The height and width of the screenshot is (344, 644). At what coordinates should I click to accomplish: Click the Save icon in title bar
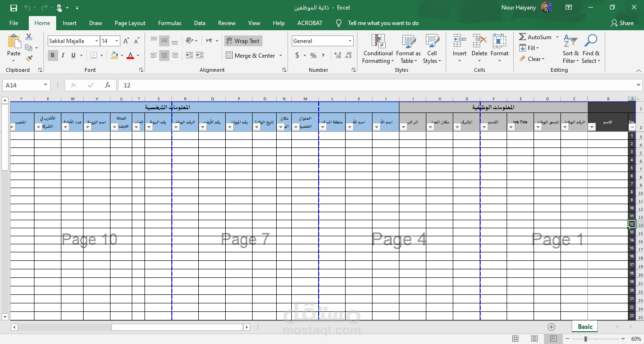tap(13, 8)
